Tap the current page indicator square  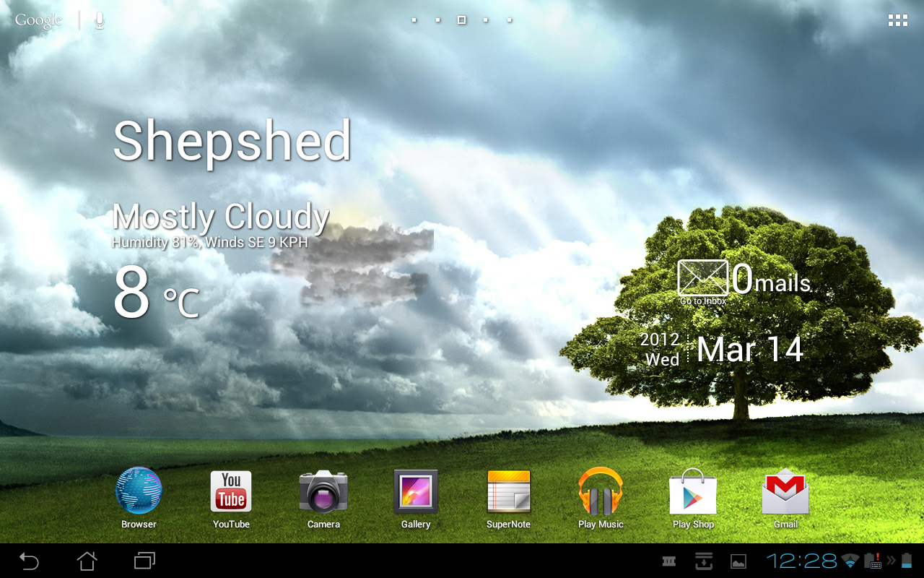point(461,20)
